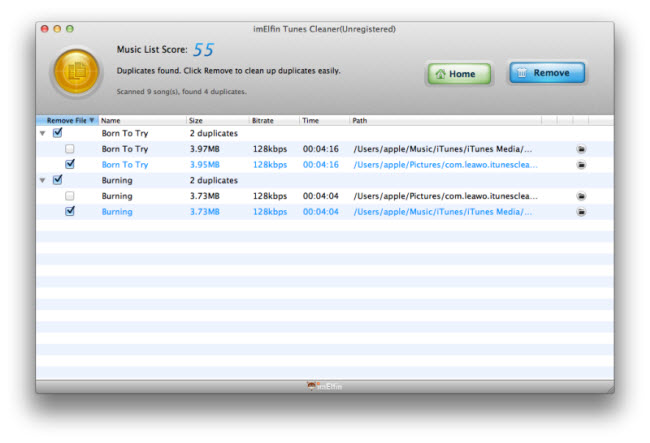The image size is (650, 443).
Task: Uncheck the 3.95MB Born To Try file
Action: pyautogui.click(x=70, y=164)
